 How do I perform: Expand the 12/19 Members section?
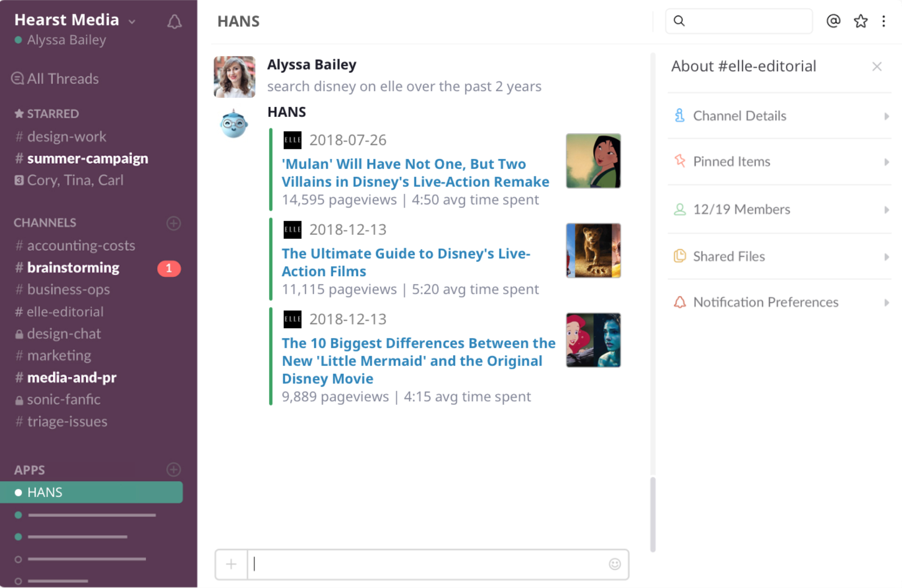tap(779, 209)
